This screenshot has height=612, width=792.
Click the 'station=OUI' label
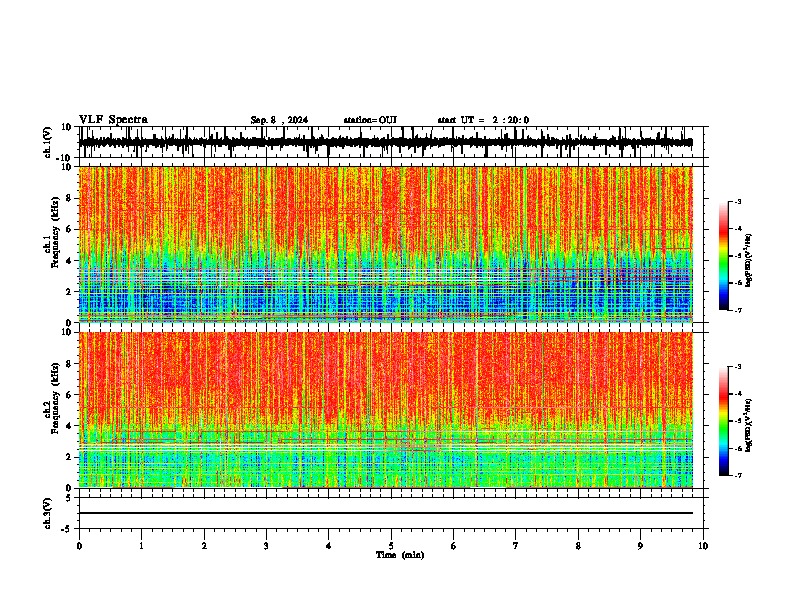370,120
